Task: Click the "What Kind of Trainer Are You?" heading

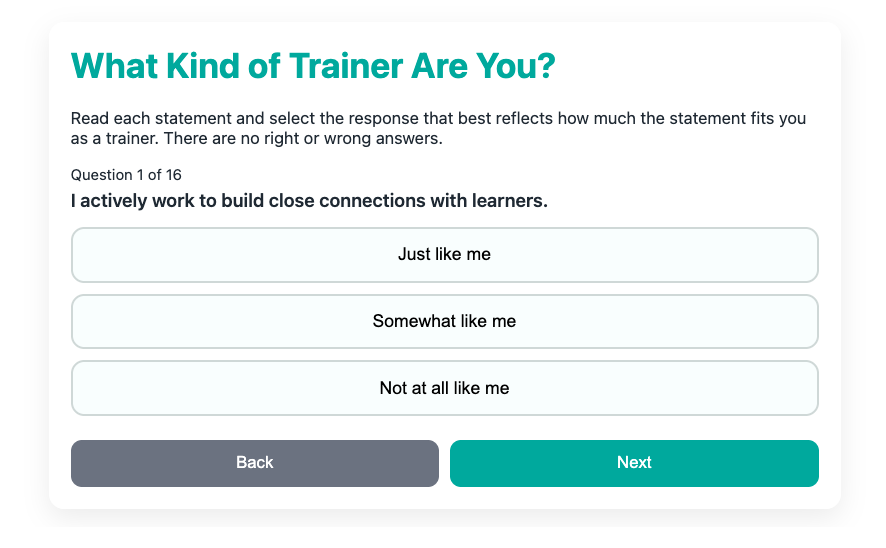Action: tap(313, 67)
